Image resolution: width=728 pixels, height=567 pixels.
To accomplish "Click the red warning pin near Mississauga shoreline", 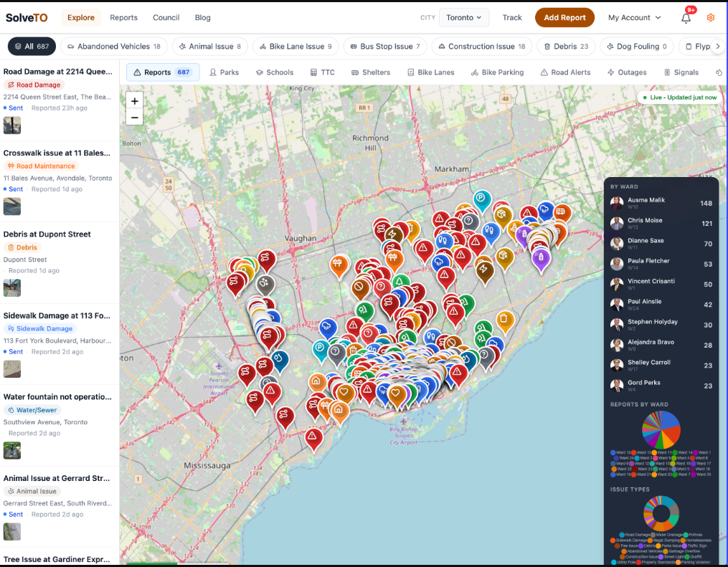I will tap(313, 437).
